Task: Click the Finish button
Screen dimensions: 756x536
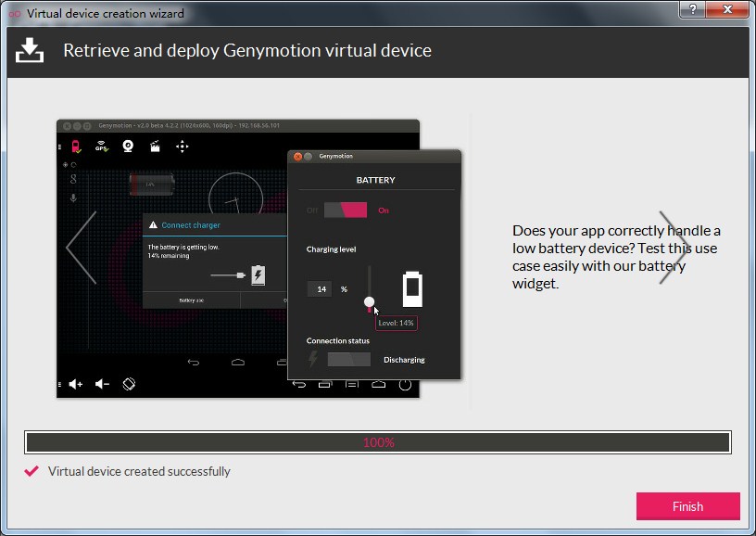Action: click(x=687, y=506)
